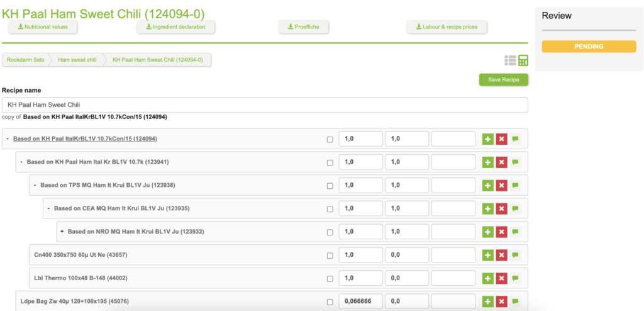
Task: Open Based on KH Paal ItalKrBL1V 10.7kCon/15 link
Action: coord(85,139)
